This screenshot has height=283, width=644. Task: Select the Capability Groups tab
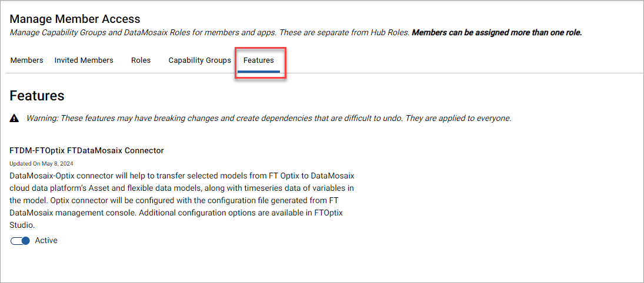(x=199, y=60)
